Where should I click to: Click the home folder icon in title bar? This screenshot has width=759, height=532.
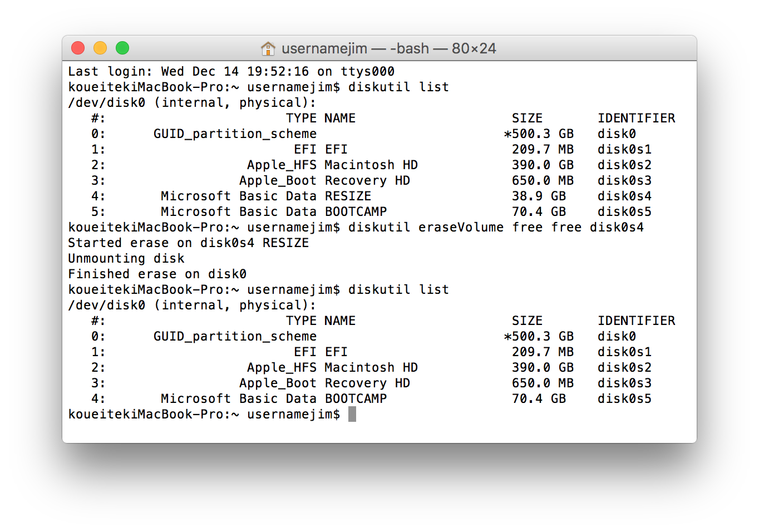(x=268, y=49)
